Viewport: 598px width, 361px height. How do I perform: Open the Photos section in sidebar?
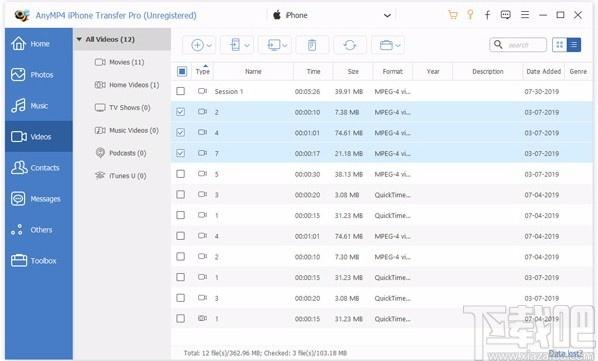pyautogui.click(x=39, y=75)
